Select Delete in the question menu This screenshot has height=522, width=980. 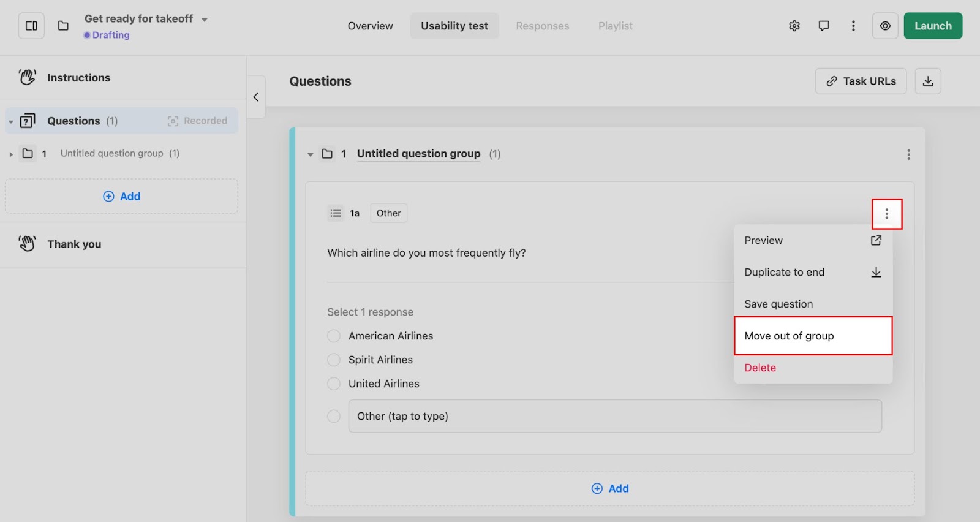click(x=760, y=368)
